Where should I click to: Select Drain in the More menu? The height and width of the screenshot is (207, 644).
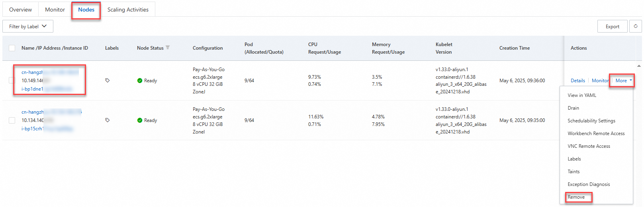[x=574, y=108]
